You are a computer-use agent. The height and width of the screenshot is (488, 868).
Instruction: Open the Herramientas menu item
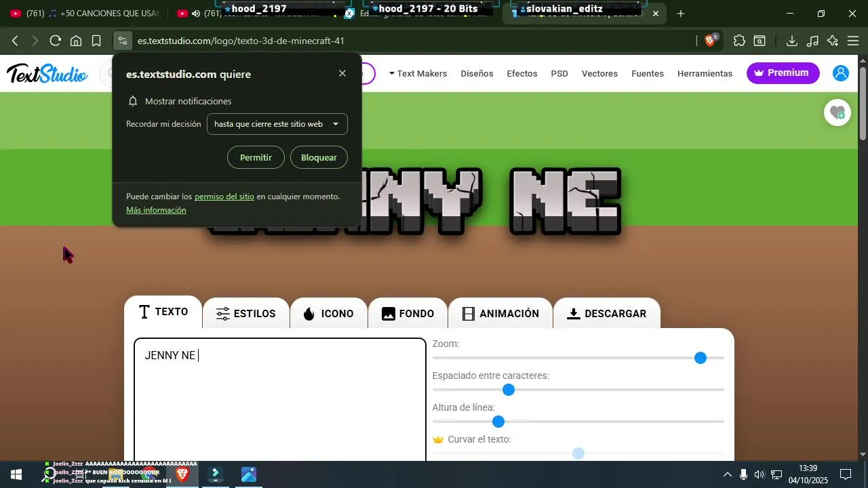pos(705,73)
